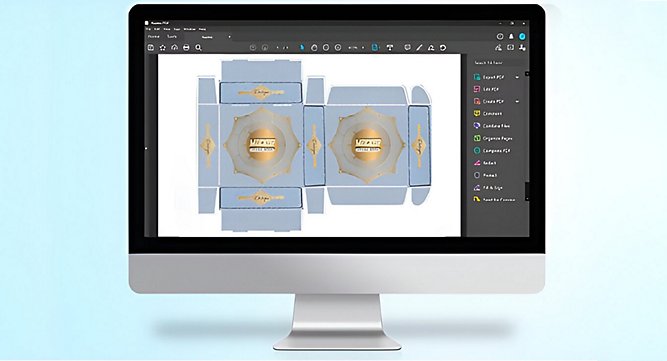Screen dimensions: 667x361
Task: Open the Edit menu
Action: point(157,29)
